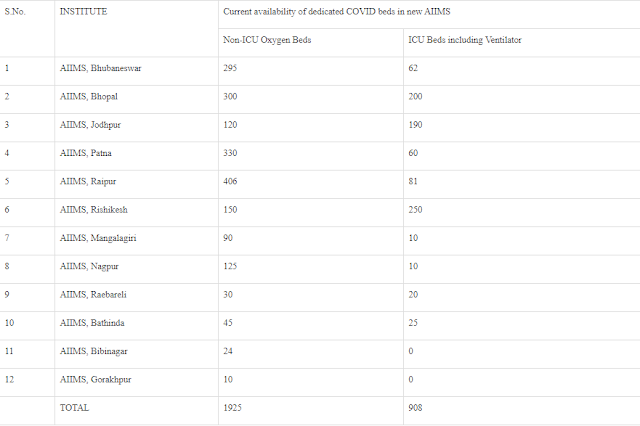The image size is (640, 426).
Task: Click the INSTITUTE column header
Action: pos(84,12)
